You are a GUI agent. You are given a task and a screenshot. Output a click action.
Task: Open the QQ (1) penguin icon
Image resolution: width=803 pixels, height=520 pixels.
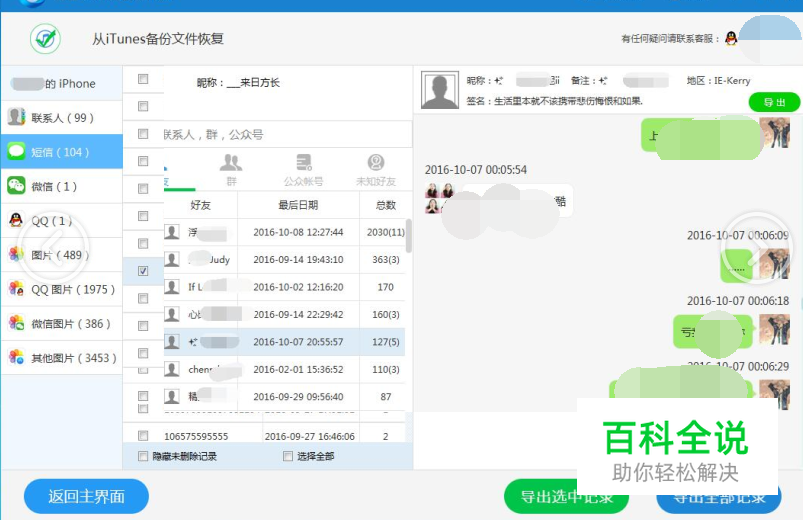16,220
